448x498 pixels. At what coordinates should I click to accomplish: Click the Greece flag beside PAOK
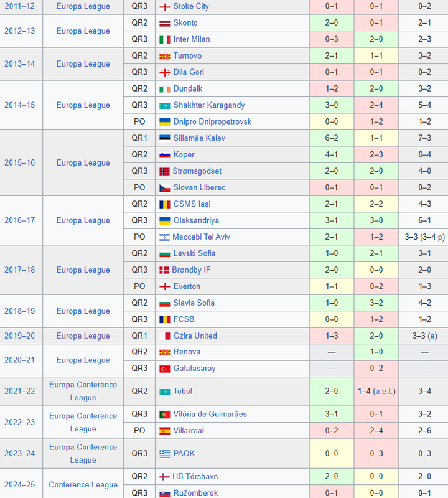pyautogui.click(x=165, y=454)
